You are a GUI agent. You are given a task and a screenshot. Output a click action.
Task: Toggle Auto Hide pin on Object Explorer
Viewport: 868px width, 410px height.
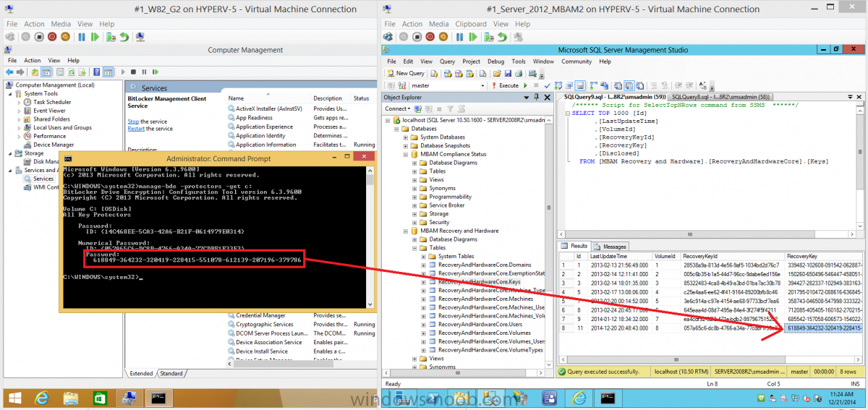(x=536, y=98)
